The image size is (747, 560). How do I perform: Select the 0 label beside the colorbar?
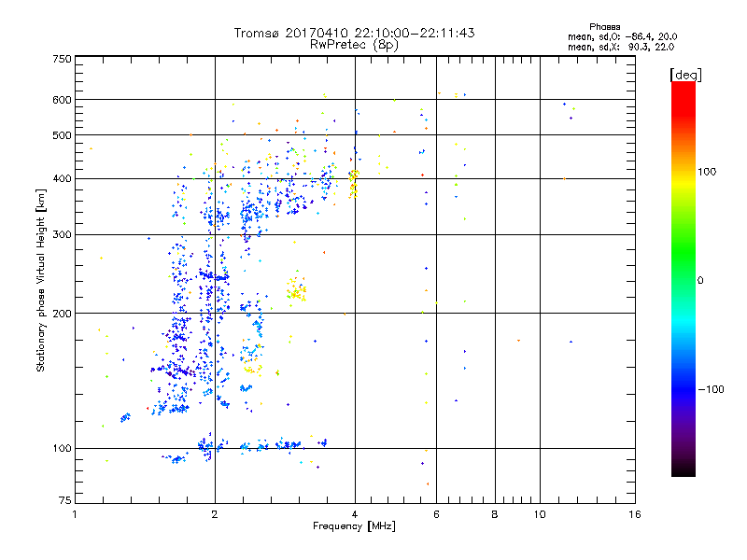700,281
